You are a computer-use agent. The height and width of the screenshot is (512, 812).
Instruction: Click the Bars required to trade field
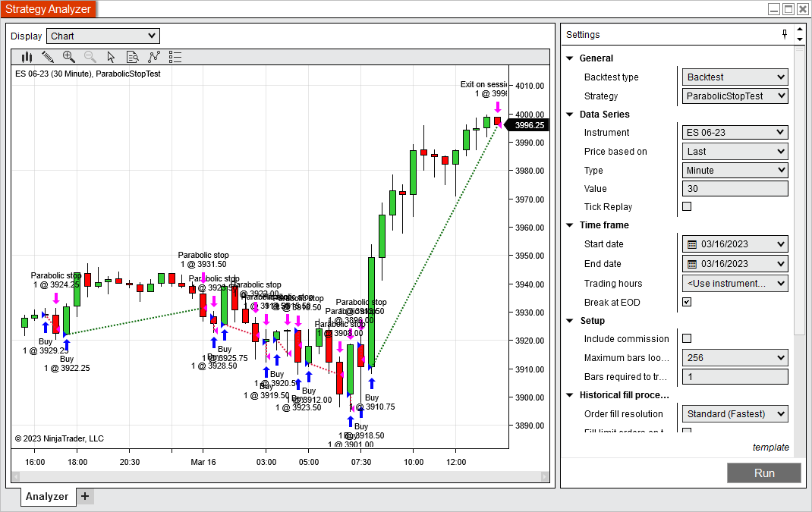click(x=735, y=376)
